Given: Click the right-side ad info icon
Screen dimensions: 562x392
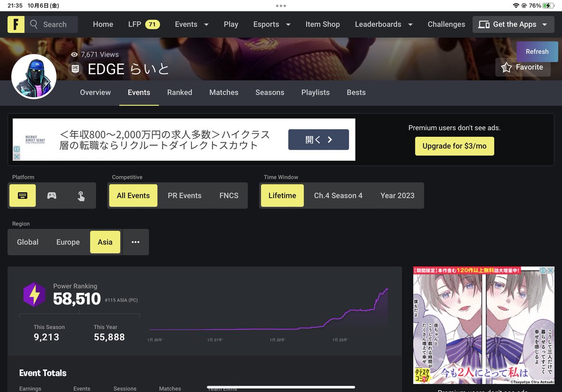Looking at the screenshot, I should coord(544,270).
